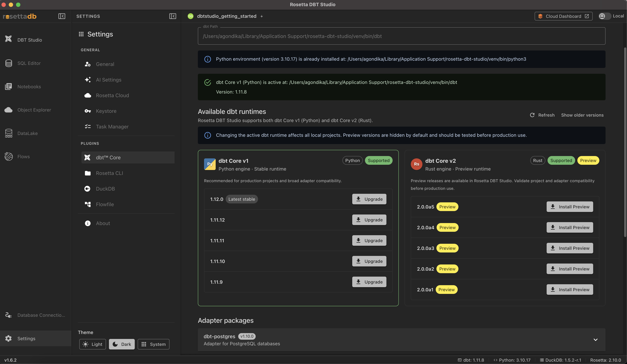Click the green project avatar icon

tap(191, 16)
